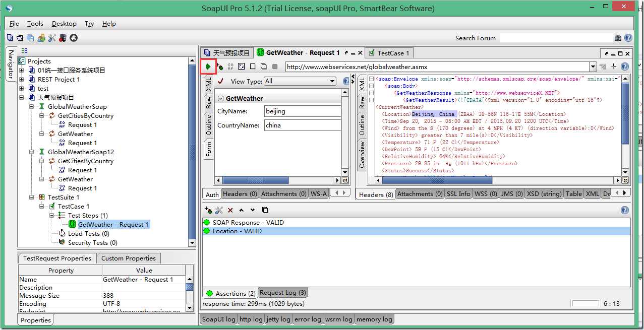Select the SOAP Response - VALID assertion

point(417,223)
